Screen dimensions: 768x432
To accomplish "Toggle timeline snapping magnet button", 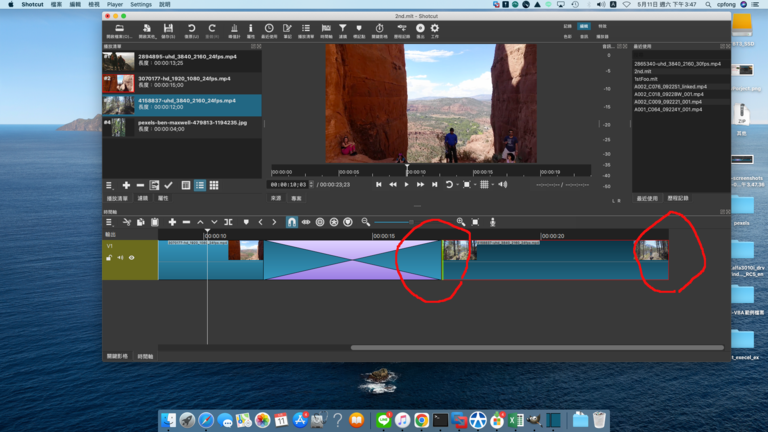I will pyautogui.click(x=292, y=222).
